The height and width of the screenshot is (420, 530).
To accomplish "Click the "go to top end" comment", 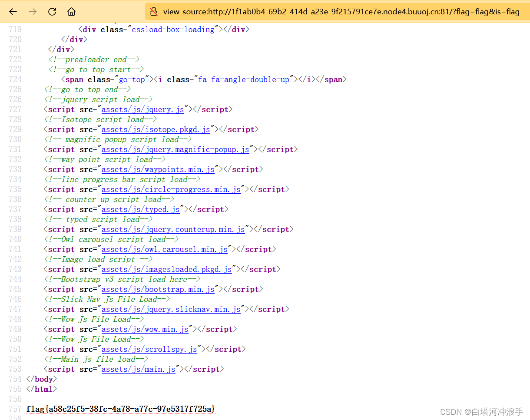I will pyautogui.click(x=87, y=89).
